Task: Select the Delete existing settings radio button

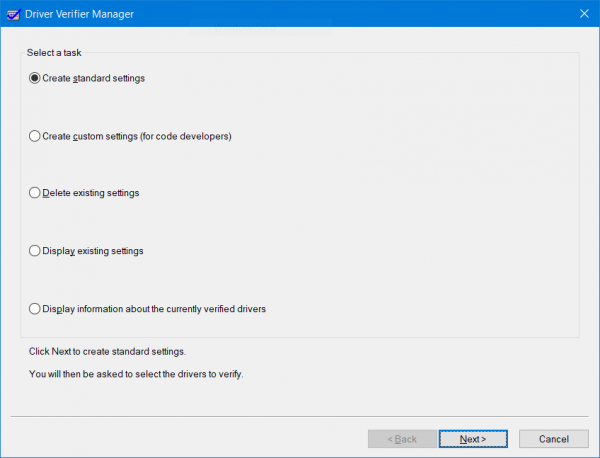Action: click(x=35, y=193)
